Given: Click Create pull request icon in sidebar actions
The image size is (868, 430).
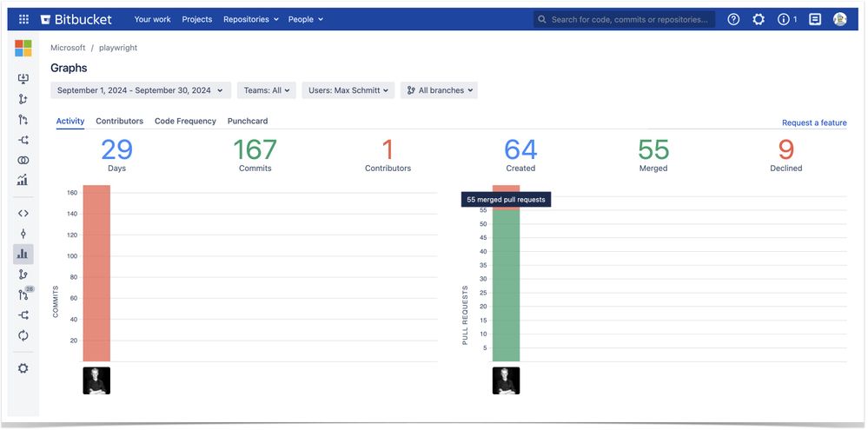Looking at the screenshot, I should coord(23,120).
